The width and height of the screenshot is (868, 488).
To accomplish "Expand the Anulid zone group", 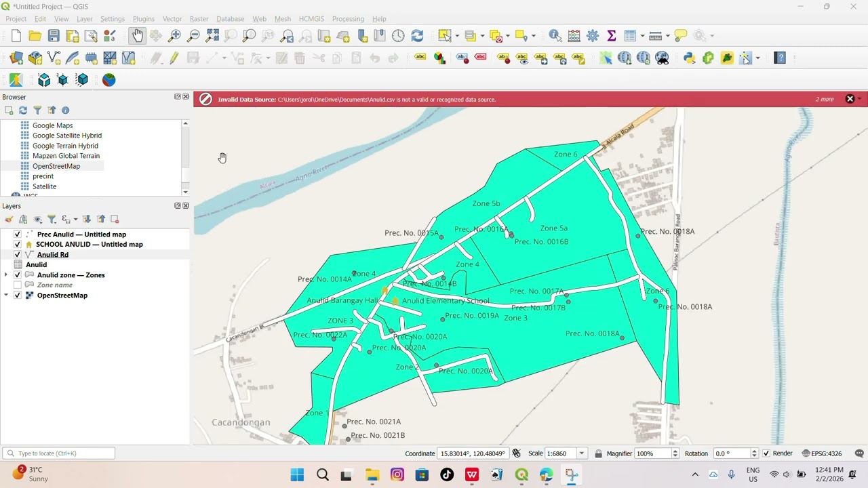I will pos(6,275).
